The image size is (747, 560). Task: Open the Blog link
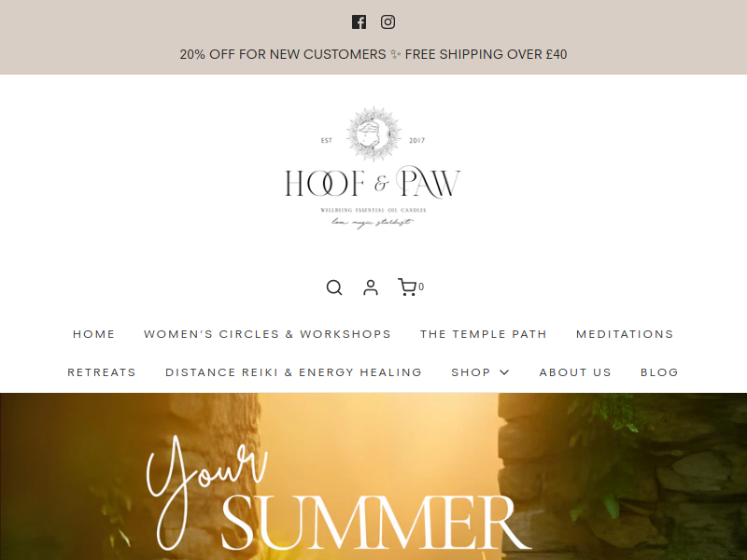coord(659,372)
